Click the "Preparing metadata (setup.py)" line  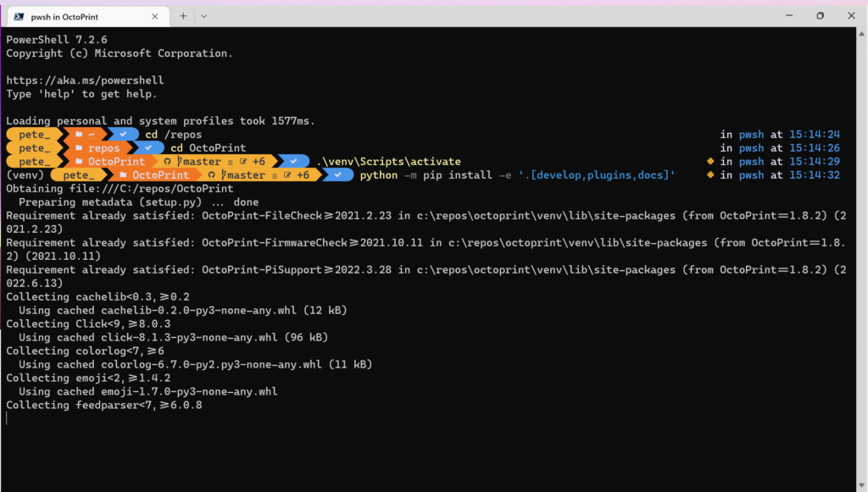(x=138, y=202)
